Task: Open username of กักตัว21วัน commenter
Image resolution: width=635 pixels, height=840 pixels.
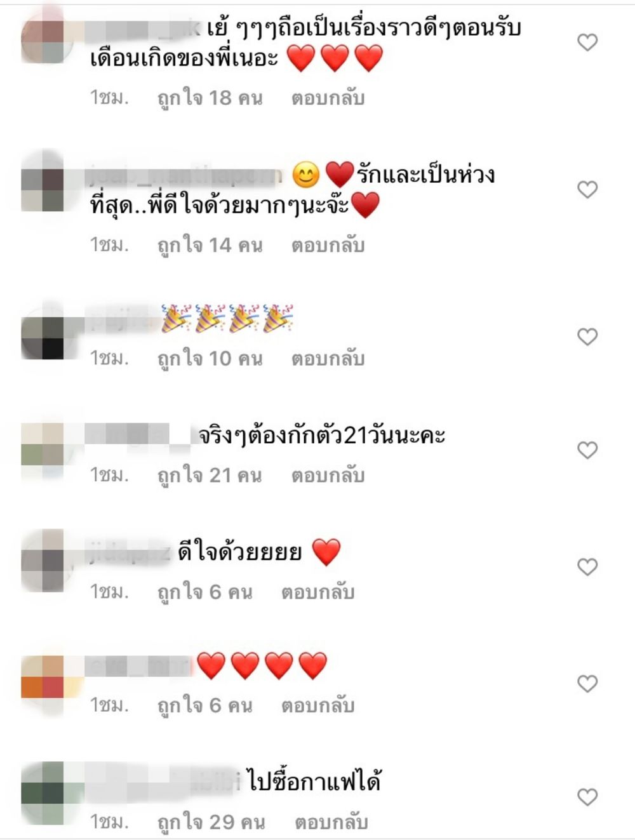Action: [138, 436]
